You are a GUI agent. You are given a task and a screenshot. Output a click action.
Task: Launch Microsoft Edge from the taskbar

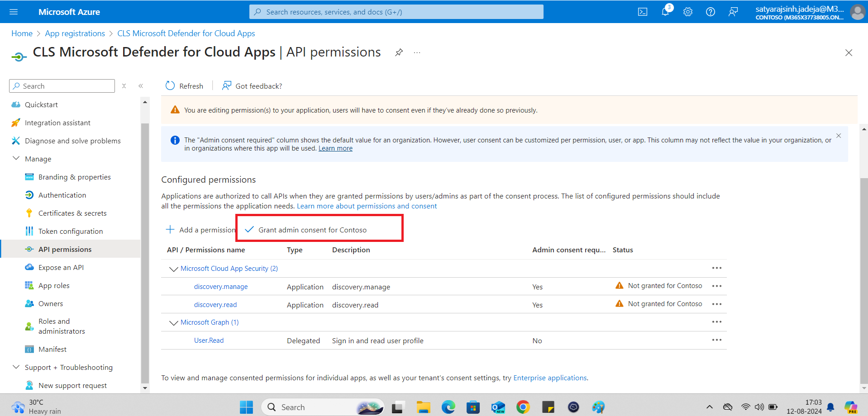[448, 407]
